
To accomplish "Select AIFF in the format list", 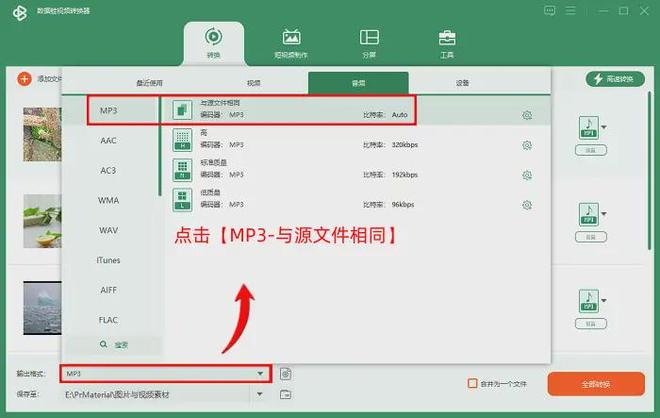I will click(x=108, y=290).
